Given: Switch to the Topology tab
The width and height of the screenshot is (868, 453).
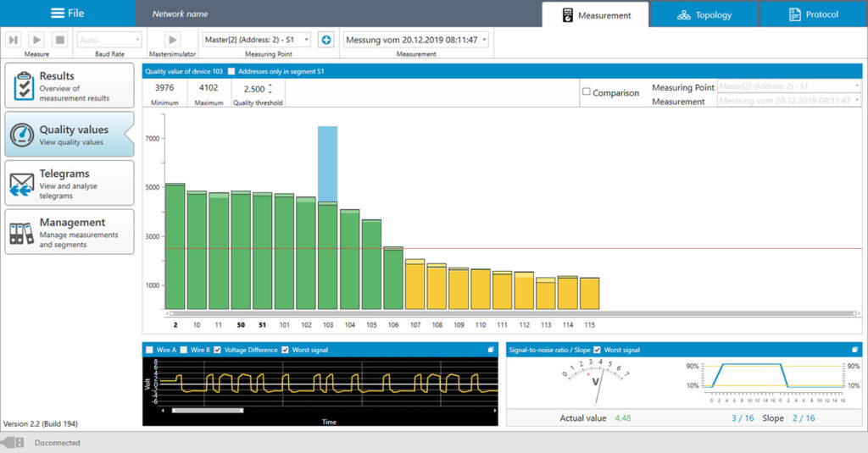Looking at the screenshot, I should click(x=704, y=14).
